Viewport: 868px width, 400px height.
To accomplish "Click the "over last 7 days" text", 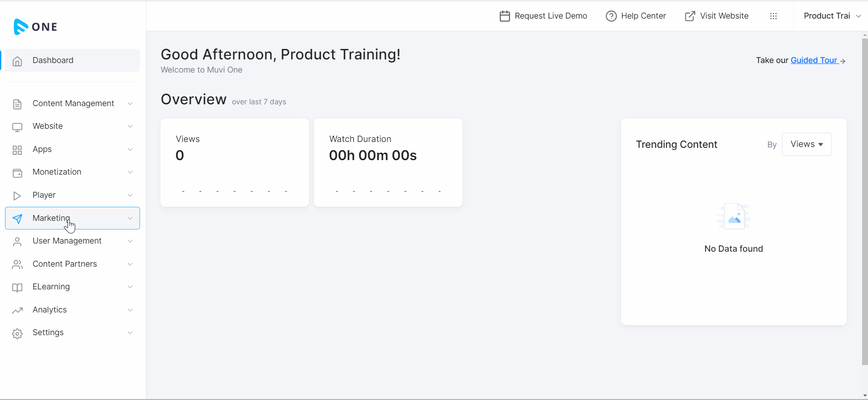I will (x=259, y=102).
